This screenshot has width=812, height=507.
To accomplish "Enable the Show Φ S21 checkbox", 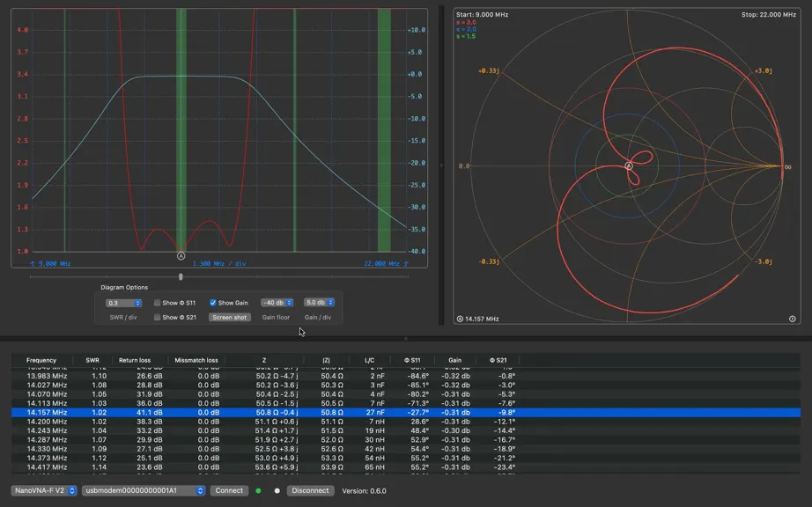I will pyautogui.click(x=157, y=317).
